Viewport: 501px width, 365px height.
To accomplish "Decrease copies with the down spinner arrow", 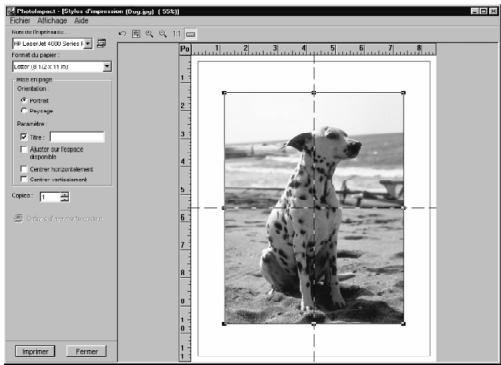I will pos(65,199).
